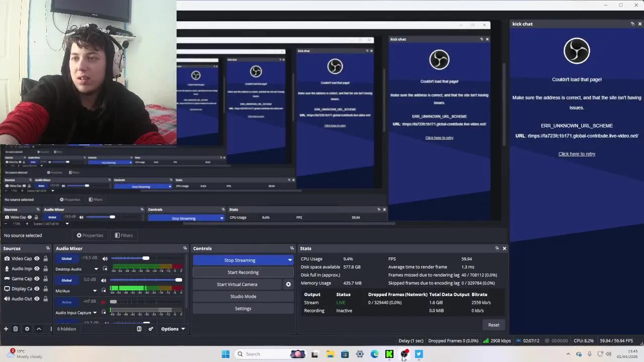Hide the Video Capture source

click(x=37, y=258)
